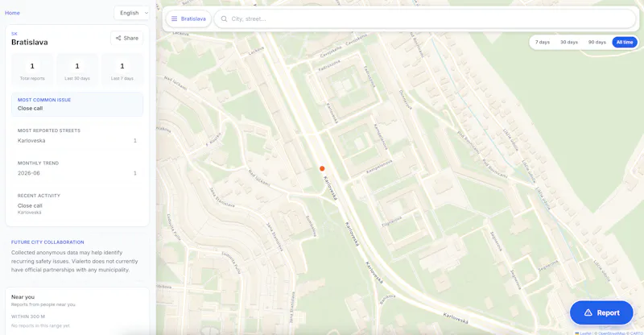The width and height of the screenshot is (644, 335).
Task: Open the Bratislava city menu button
Action: (x=188, y=19)
